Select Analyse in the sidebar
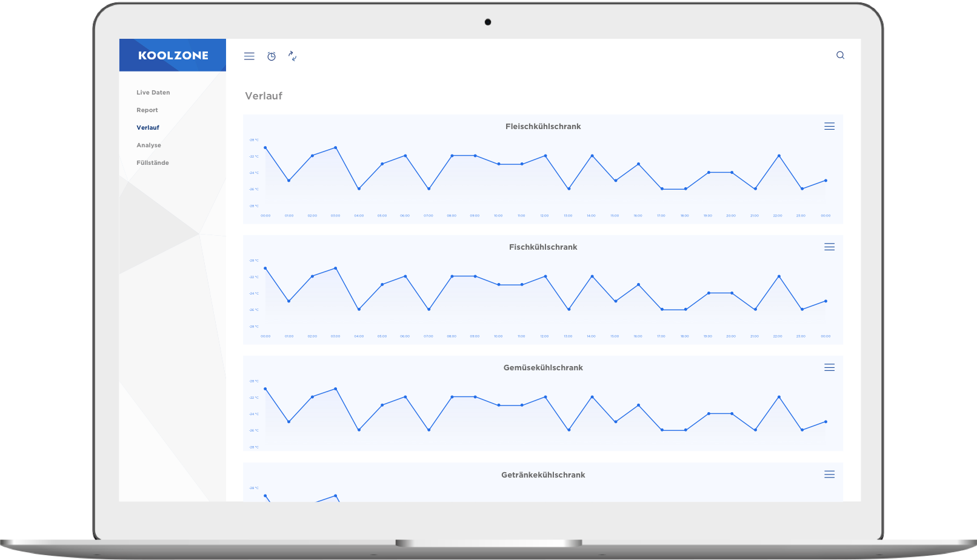977x560 pixels. click(148, 145)
